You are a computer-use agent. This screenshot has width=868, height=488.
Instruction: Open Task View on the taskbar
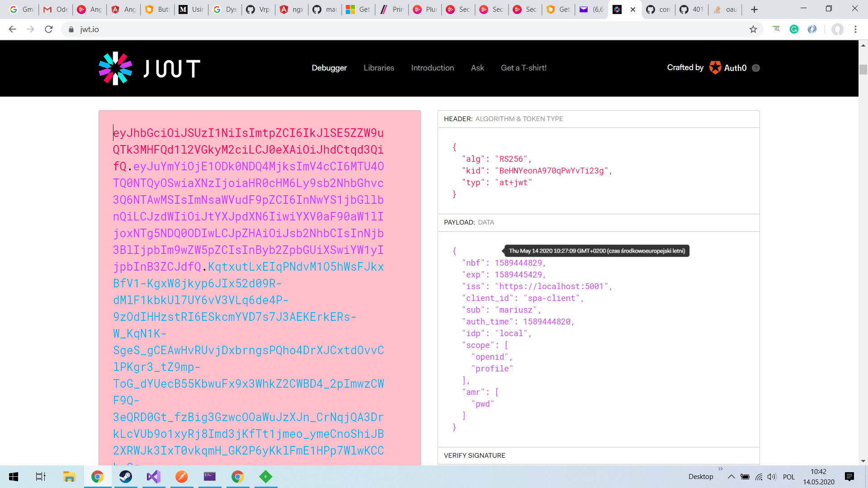40,476
